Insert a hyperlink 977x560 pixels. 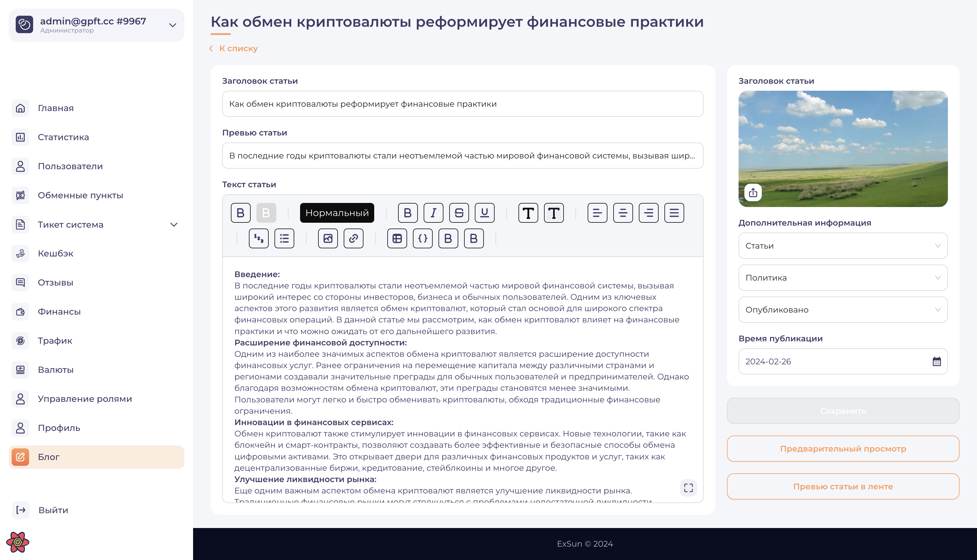point(354,238)
